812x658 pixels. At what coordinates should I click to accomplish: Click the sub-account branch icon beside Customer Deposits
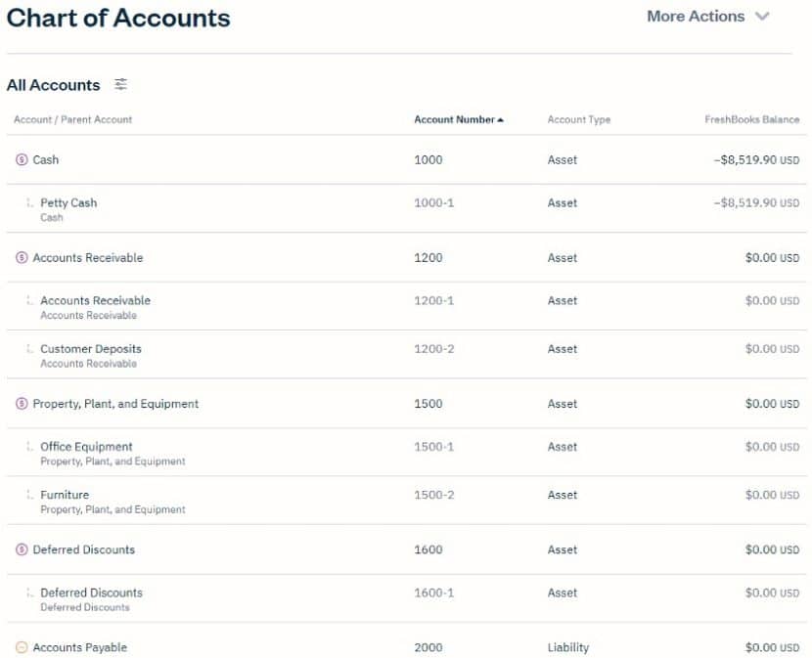pyautogui.click(x=27, y=348)
